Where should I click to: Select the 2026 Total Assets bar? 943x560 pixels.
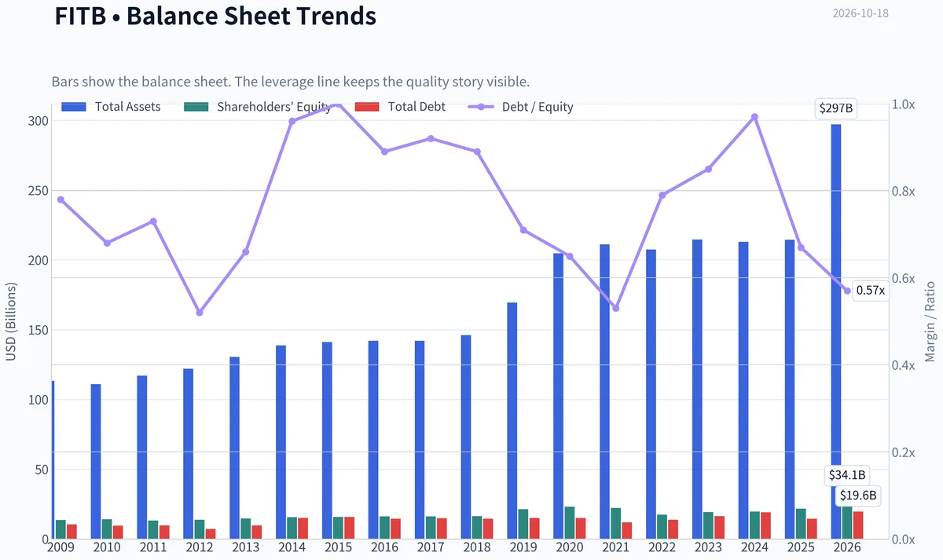(x=836, y=331)
